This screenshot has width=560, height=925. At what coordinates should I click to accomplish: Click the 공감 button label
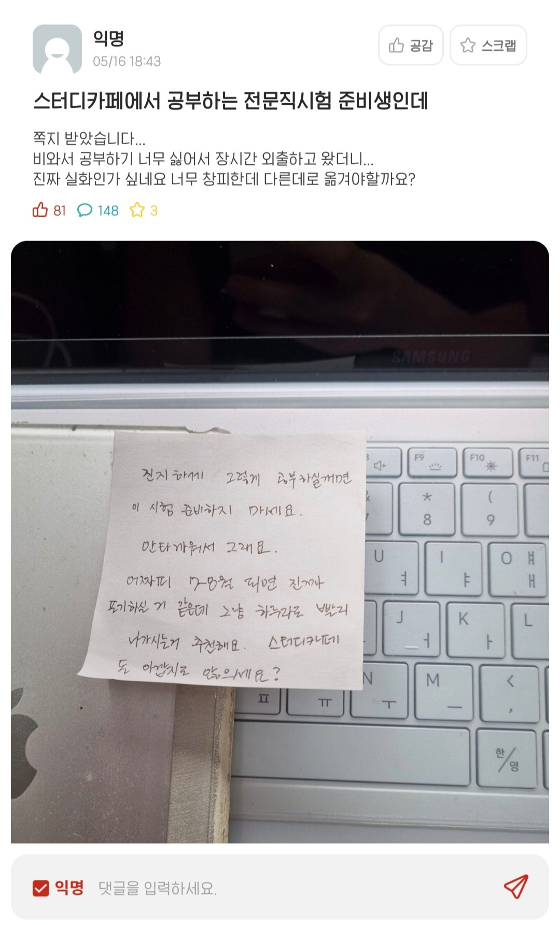pyautogui.click(x=421, y=46)
